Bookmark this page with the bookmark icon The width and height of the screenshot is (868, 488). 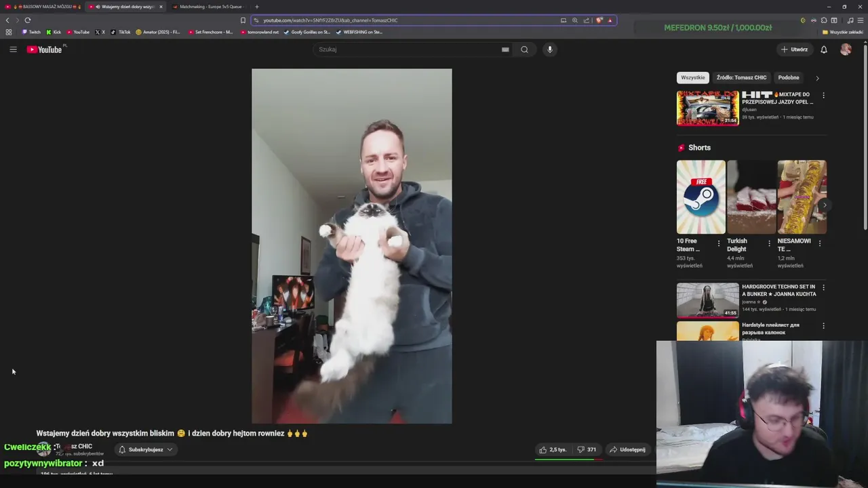pos(243,20)
